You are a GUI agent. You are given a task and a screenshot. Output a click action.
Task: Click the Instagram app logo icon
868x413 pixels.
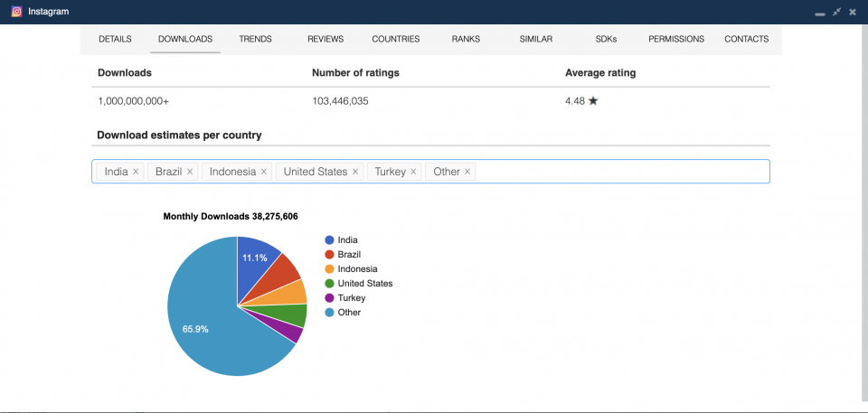click(x=16, y=12)
